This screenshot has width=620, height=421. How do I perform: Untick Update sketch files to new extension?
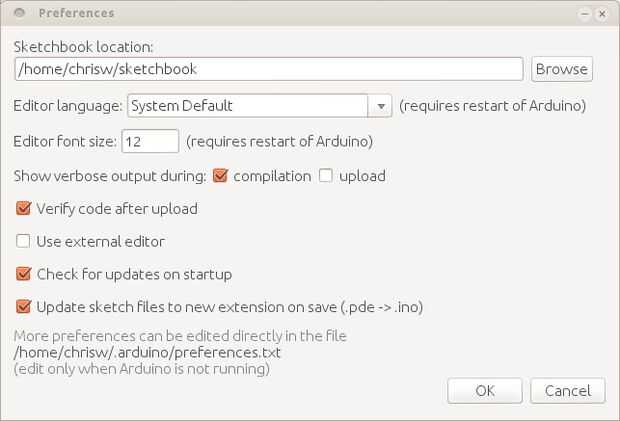24,307
